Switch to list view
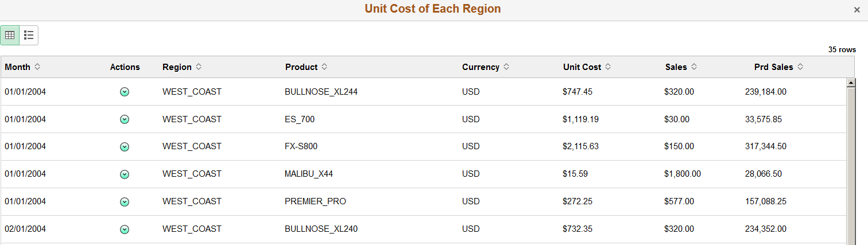868x245 pixels. tap(29, 35)
